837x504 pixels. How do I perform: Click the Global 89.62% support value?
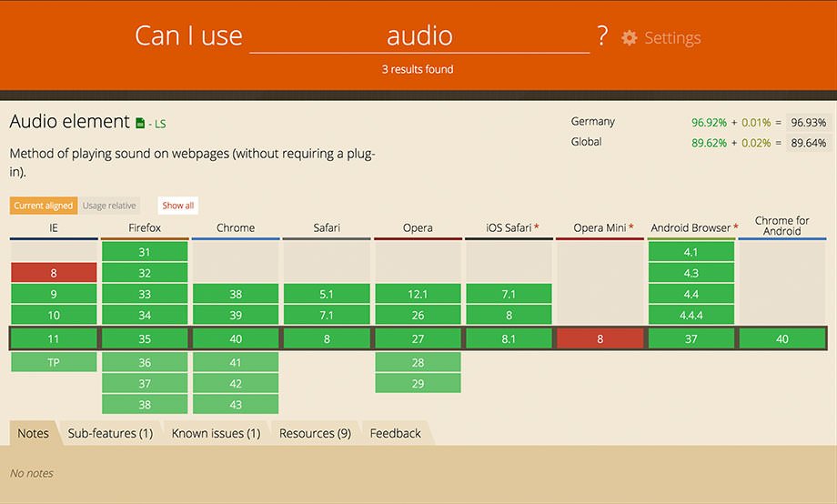point(709,143)
